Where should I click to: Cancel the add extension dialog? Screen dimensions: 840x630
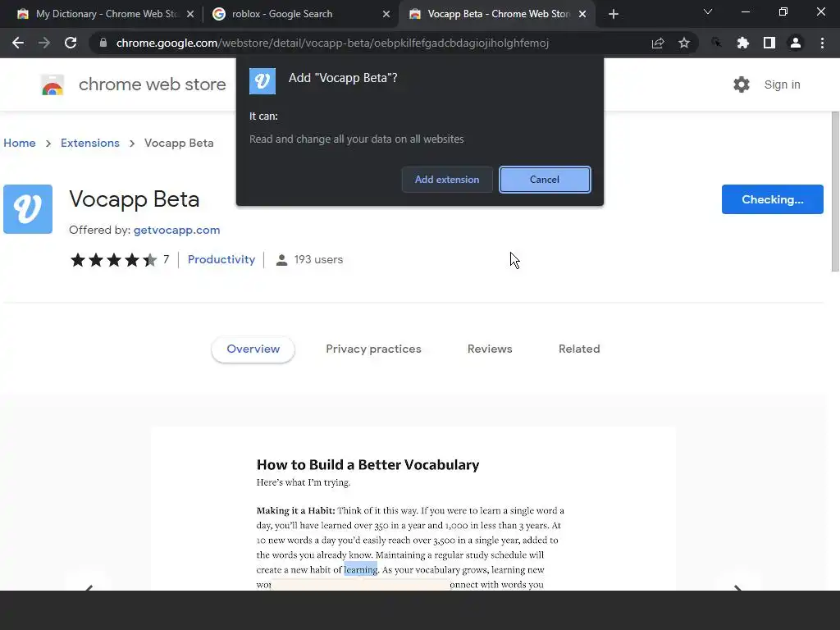545,180
